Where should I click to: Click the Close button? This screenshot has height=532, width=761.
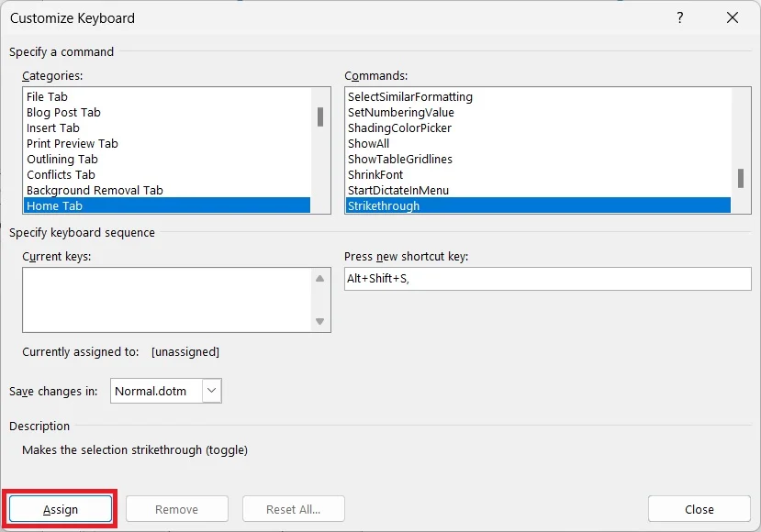coord(699,509)
